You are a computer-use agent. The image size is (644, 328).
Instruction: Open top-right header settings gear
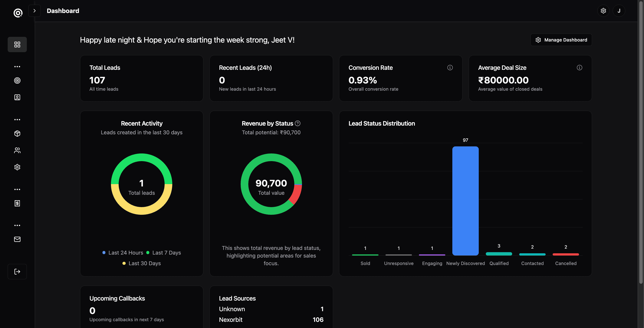click(x=603, y=11)
